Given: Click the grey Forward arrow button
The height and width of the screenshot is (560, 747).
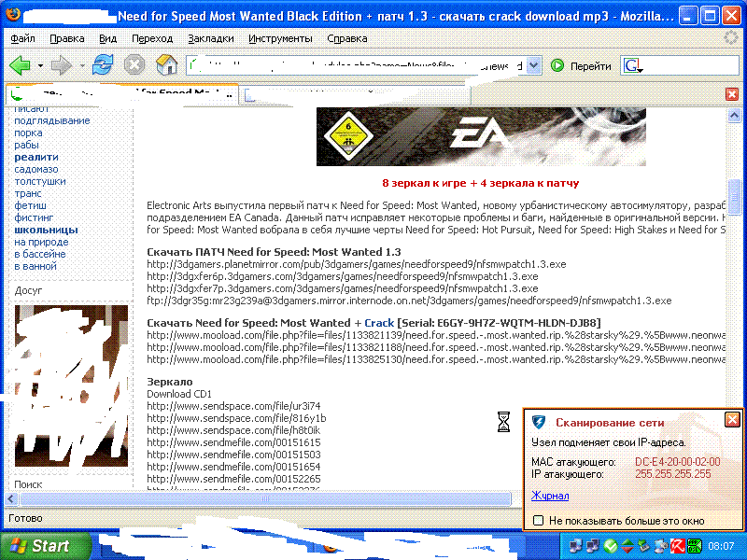Looking at the screenshot, I should pyautogui.click(x=61, y=65).
